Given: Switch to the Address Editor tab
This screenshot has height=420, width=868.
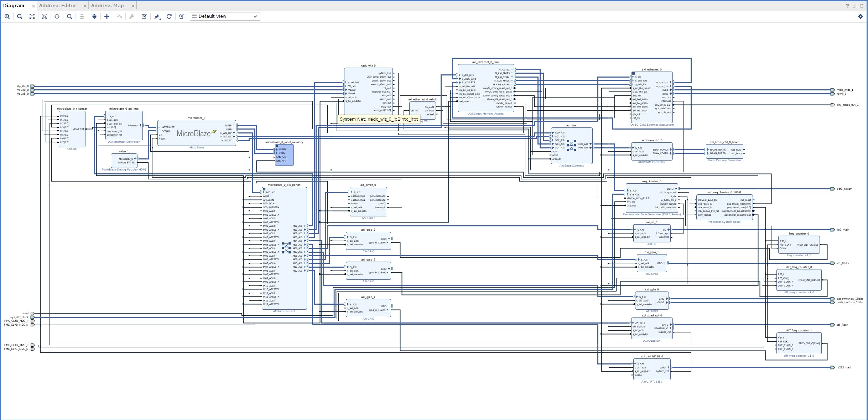Looking at the screenshot, I should pyautogui.click(x=58, y=6).
